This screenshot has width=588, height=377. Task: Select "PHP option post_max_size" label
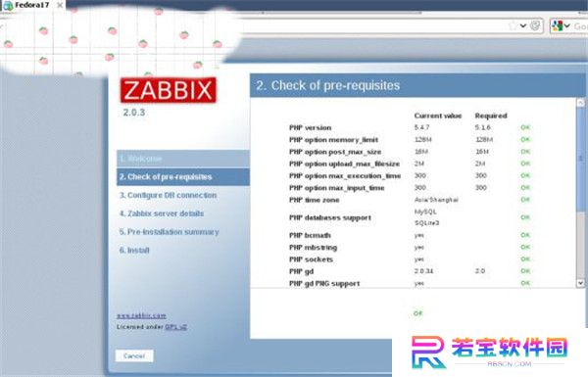pos(335,152)
